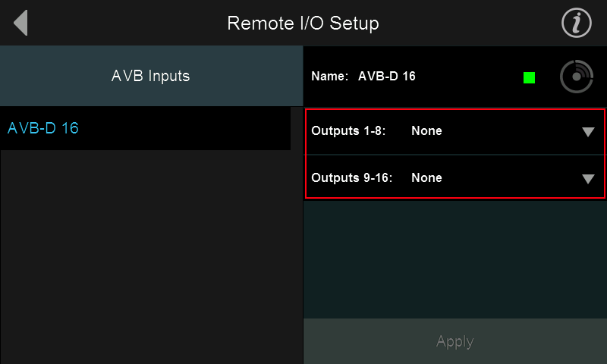Select the AVB Inputs header tab
This screenshot has width=607, height=364.
pos(151,76)
